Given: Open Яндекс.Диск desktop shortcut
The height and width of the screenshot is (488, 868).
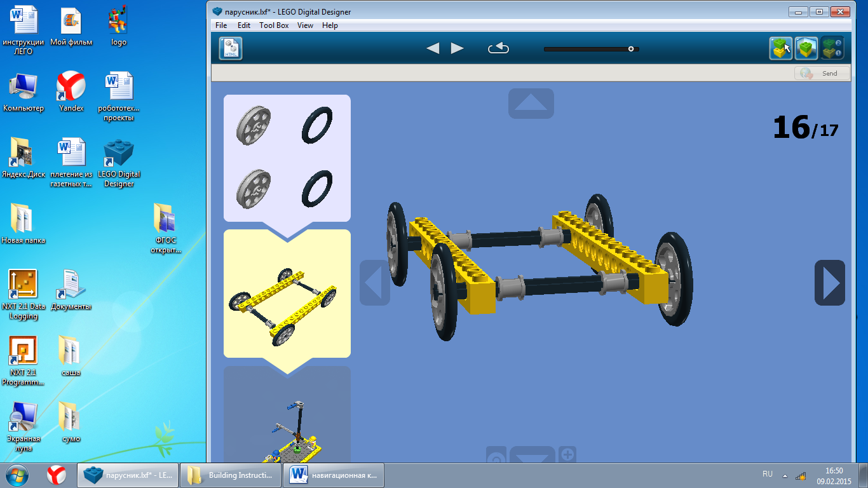Looking at the screenshot, I should [x=24, y=158].
